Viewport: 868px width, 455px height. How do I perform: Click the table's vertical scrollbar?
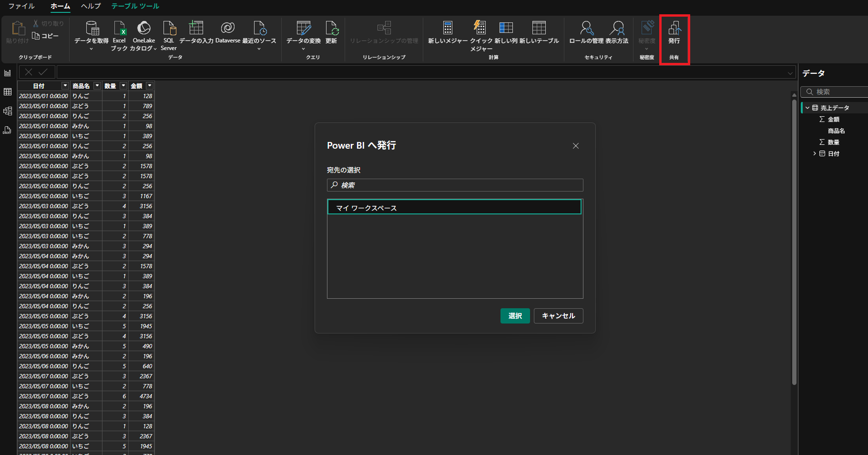pos(794,242)
